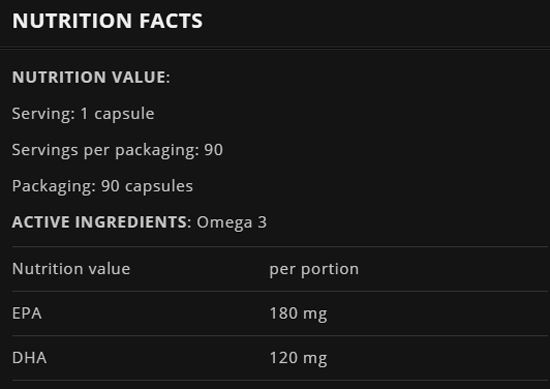Click the number 90 in servings line
Screen dimensions: 550x389
pyautogui.click(x=214, y=150)
